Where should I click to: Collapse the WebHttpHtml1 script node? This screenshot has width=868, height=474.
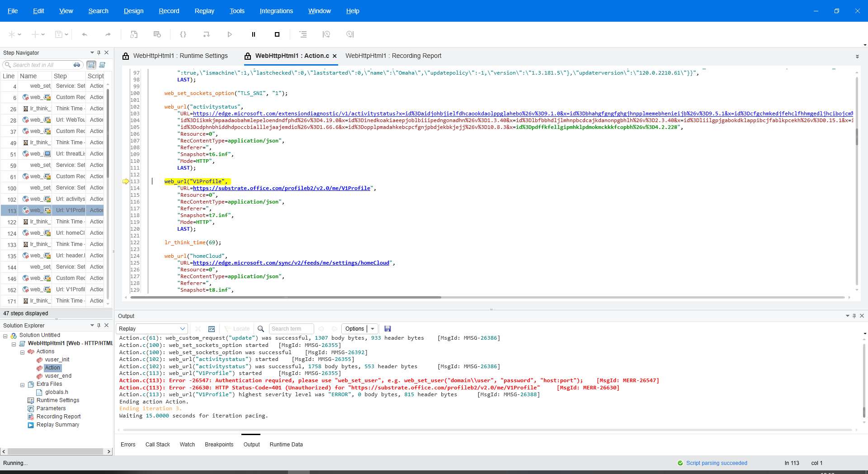click(14, 344)
